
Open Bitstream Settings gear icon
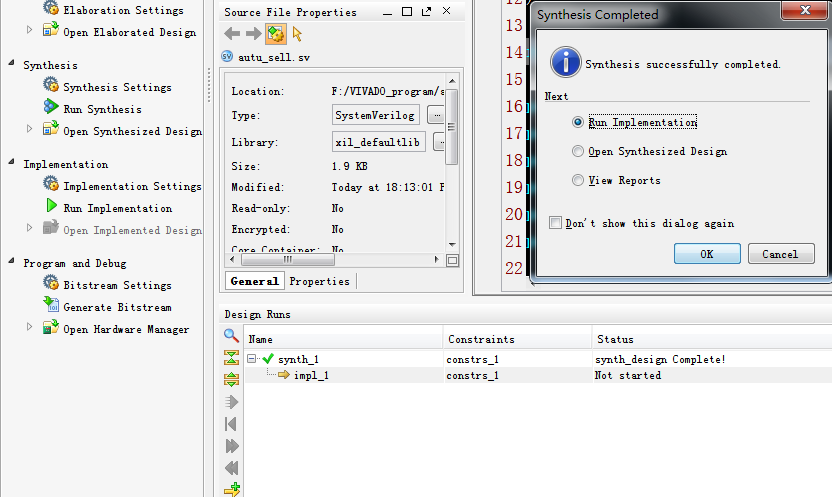(x=51, y=283)
